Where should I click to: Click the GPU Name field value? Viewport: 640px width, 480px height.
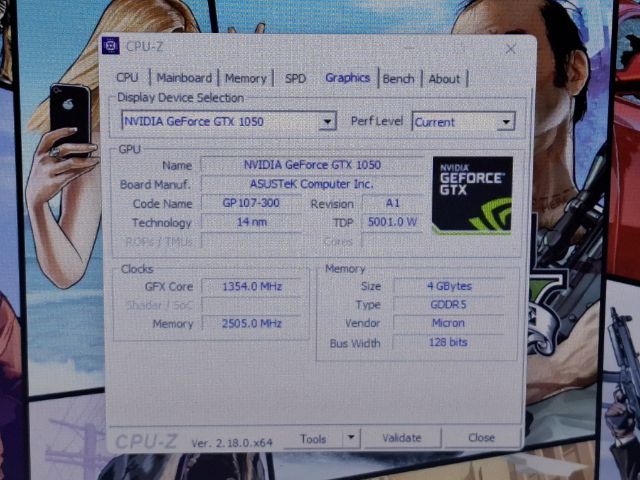coord(312,165)
